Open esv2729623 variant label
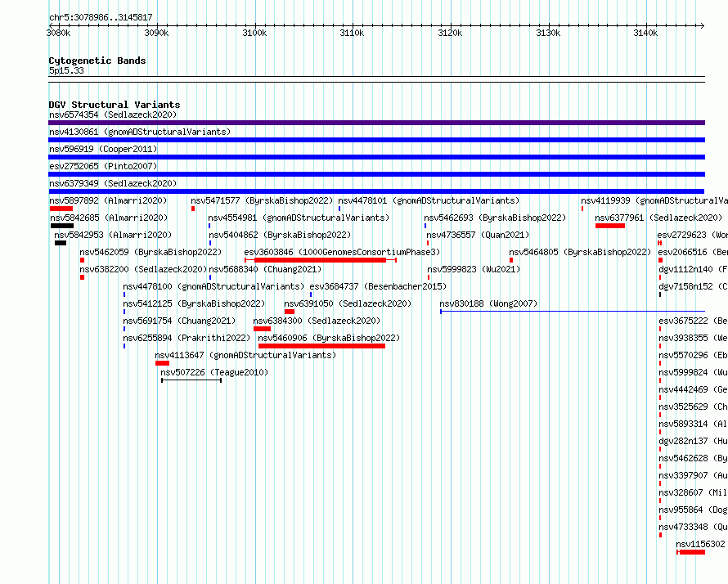 (x=693, y=235)
